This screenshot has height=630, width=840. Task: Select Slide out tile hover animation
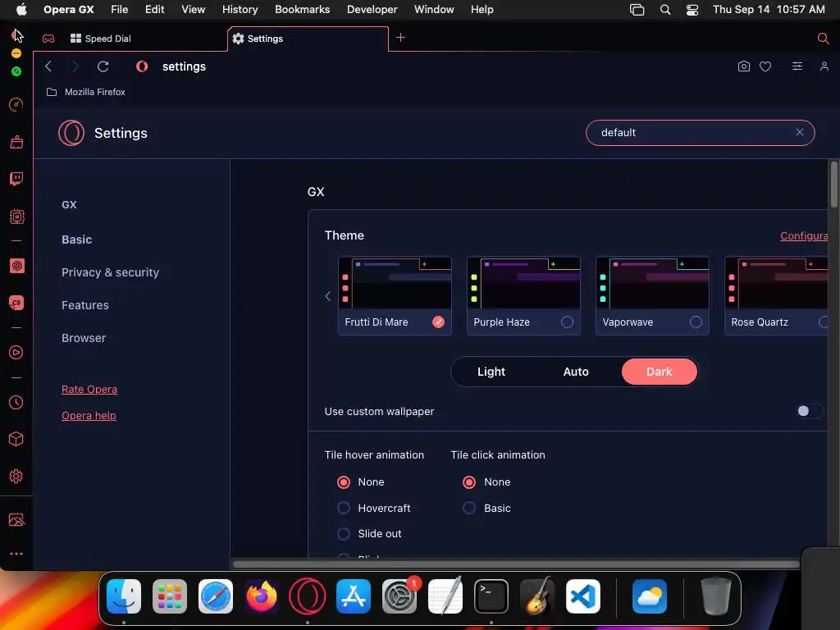344,533
